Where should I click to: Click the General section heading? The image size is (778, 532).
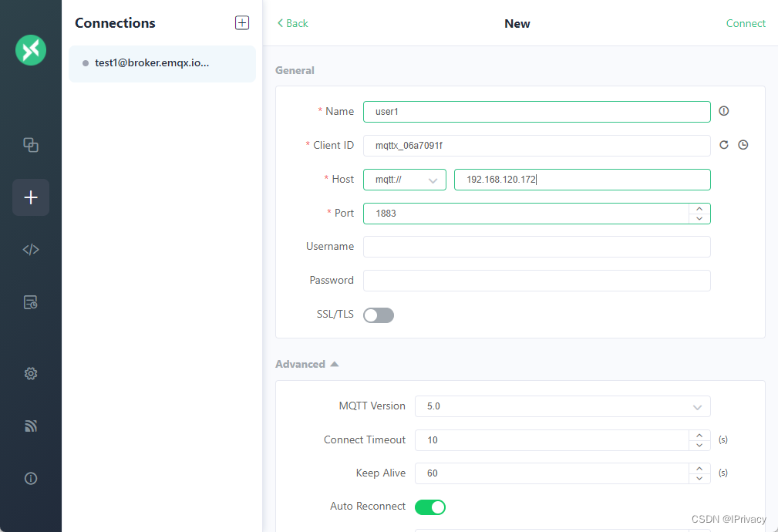tap(295, 70)
